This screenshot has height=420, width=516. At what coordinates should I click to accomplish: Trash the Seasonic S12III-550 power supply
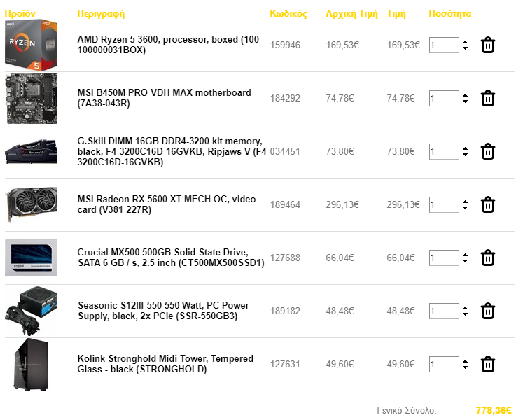click(488, 311)
